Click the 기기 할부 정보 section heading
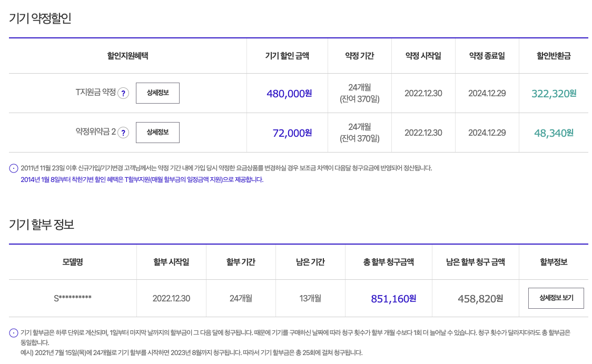Screen dimensions: 592x364 [x=42, y=225]
